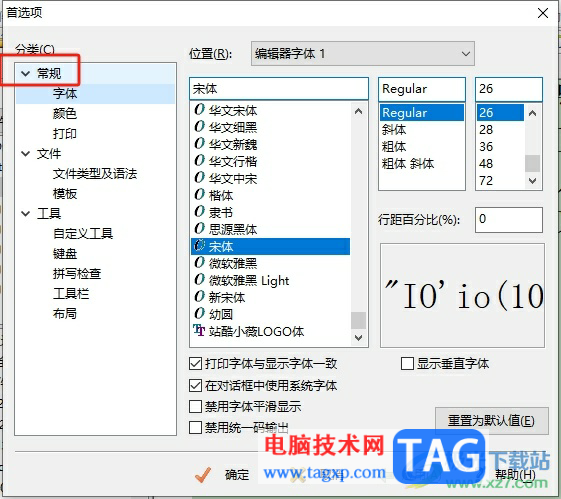561x499 pixels.
Task: Open 拼写检查 settings
Action: pos(77,274)
